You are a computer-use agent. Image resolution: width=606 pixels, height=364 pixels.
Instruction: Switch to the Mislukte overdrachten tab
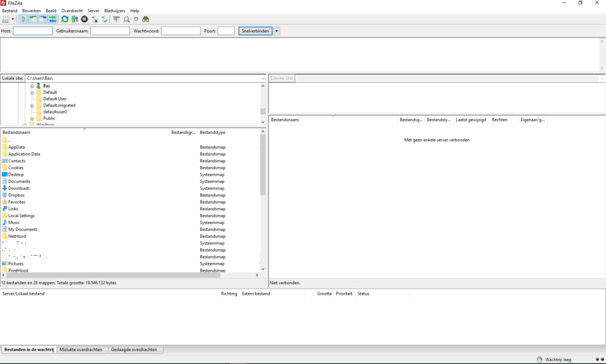(x=81, y=350)
